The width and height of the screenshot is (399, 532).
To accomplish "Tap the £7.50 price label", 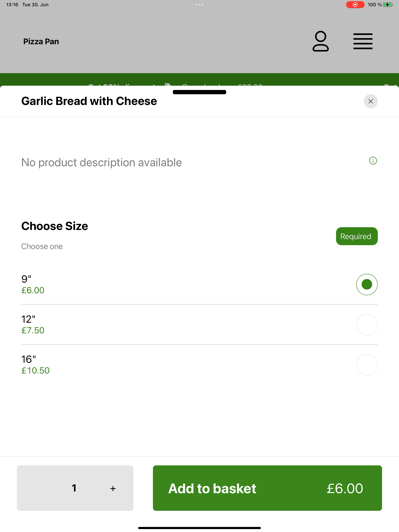I will pyautogui.click(x=33, y=330).
